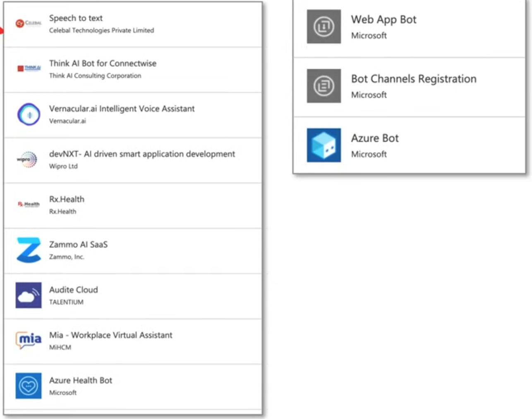Open Vernacular.ai Intelligent Voice Assistant title
Screen dimensions: 532x419
(x=122, y=109)
